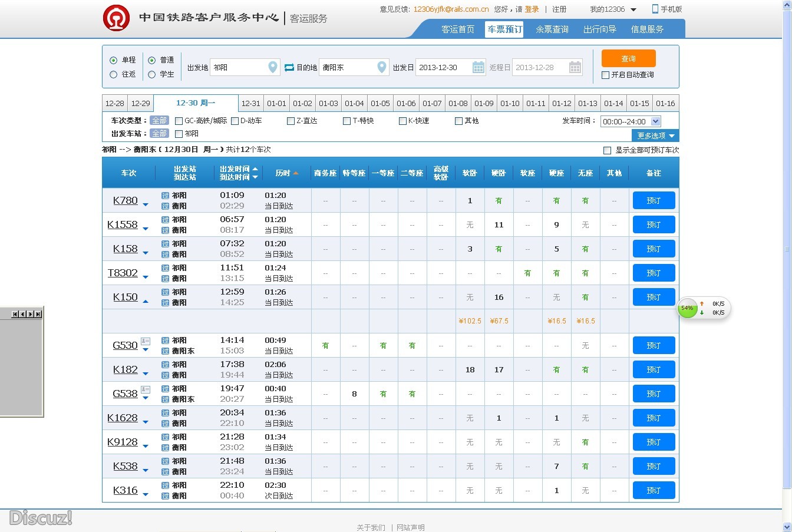This screenshot has width=792, height=532.
Task: Open 客运首页 navigation tab
Action: [458, 29]
